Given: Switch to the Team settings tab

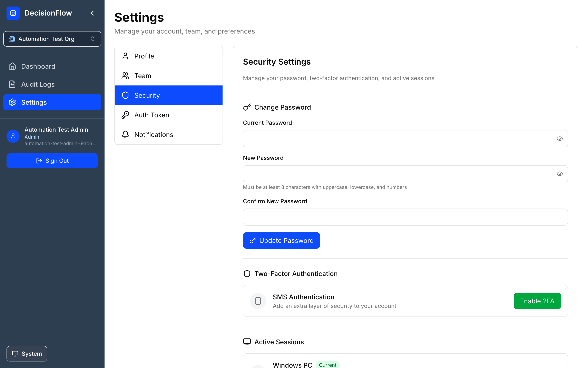Looking at the screenshot, I should tap(169, 76).
